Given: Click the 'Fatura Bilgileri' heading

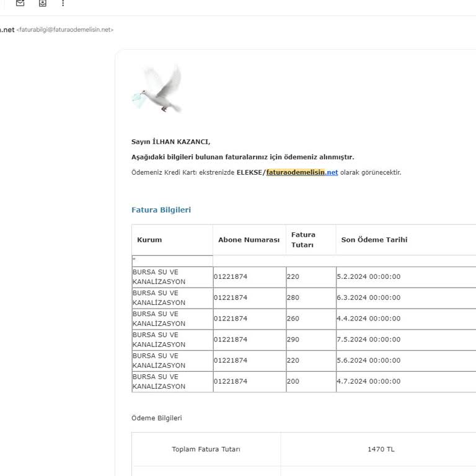Looking at the screenshot, I should click(161, 209).
